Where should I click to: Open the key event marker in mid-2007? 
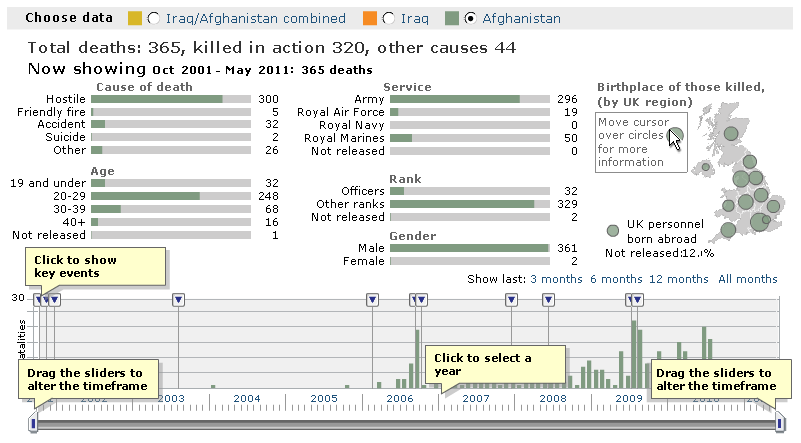(511, 300)
